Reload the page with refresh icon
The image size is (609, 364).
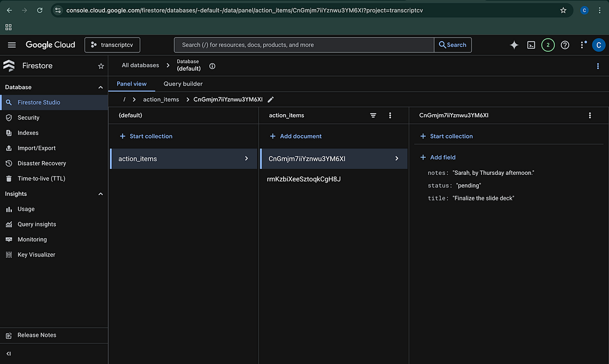[40, 11]
